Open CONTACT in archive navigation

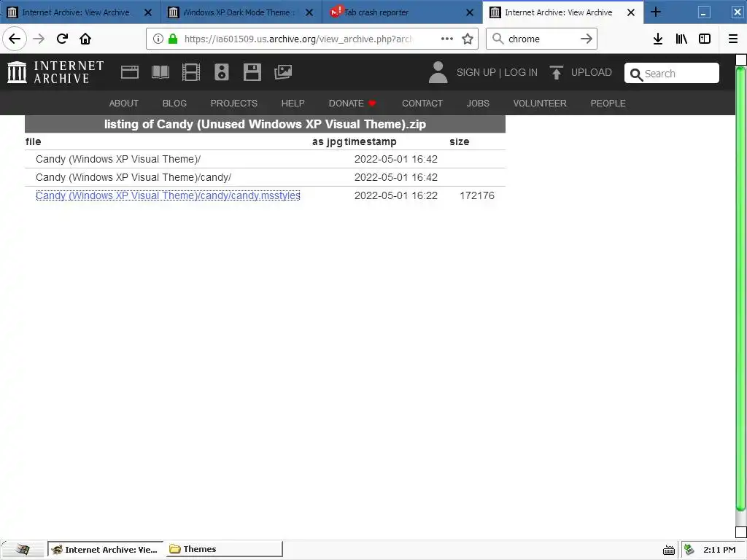pyautogui.click(x=422, y=104)
